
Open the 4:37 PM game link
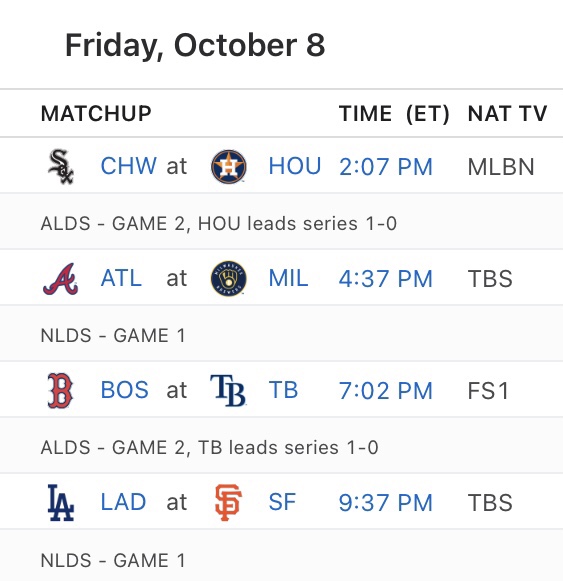tap(386, 279)
